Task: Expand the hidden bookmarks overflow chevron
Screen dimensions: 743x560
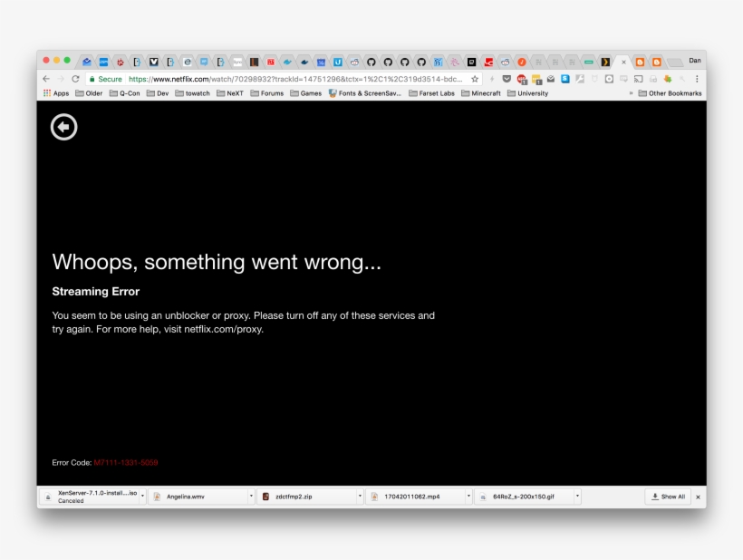Action: click(x=631, y=93)
